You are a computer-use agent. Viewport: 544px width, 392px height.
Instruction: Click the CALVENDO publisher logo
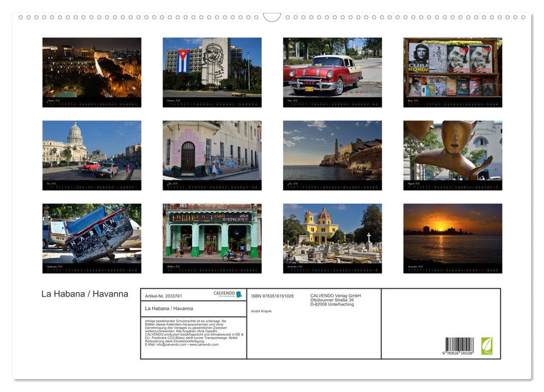[224, 294]
